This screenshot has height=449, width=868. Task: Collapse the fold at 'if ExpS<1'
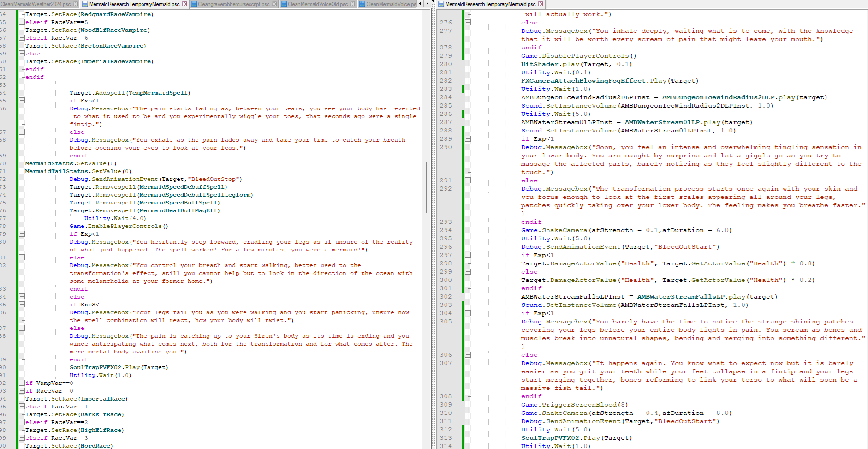pos(22,305)
